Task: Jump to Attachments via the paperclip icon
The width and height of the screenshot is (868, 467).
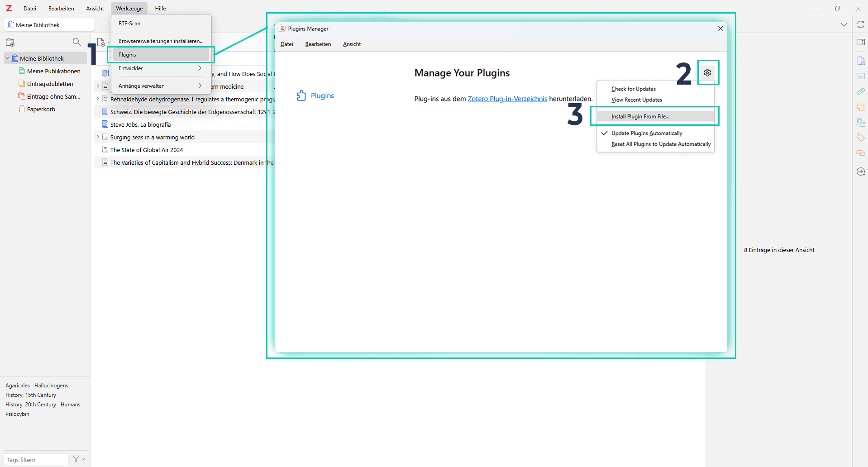Action: click(x=860, y=91)
